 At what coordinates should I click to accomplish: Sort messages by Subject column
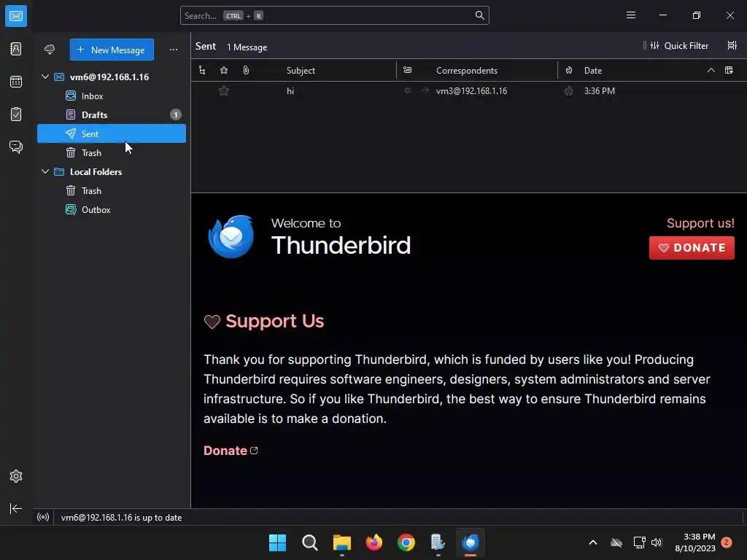(301, 71)
